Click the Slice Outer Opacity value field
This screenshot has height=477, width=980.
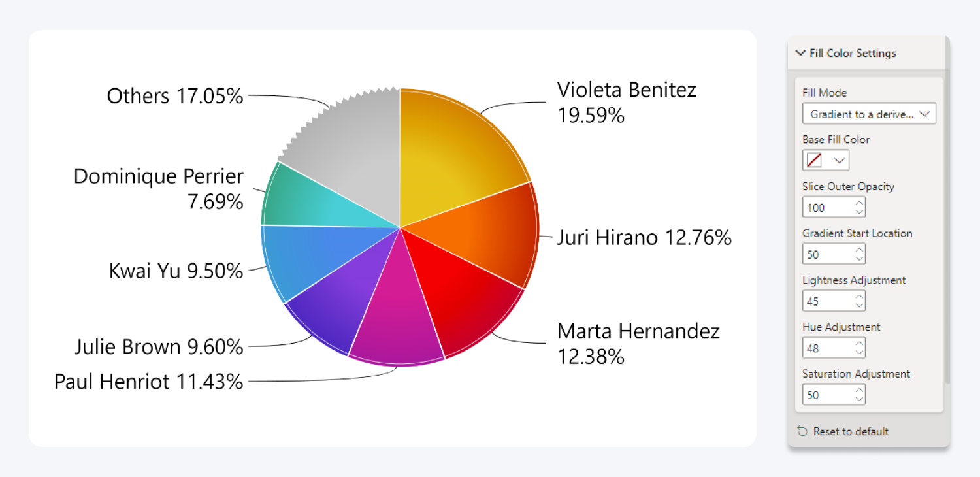827,208
